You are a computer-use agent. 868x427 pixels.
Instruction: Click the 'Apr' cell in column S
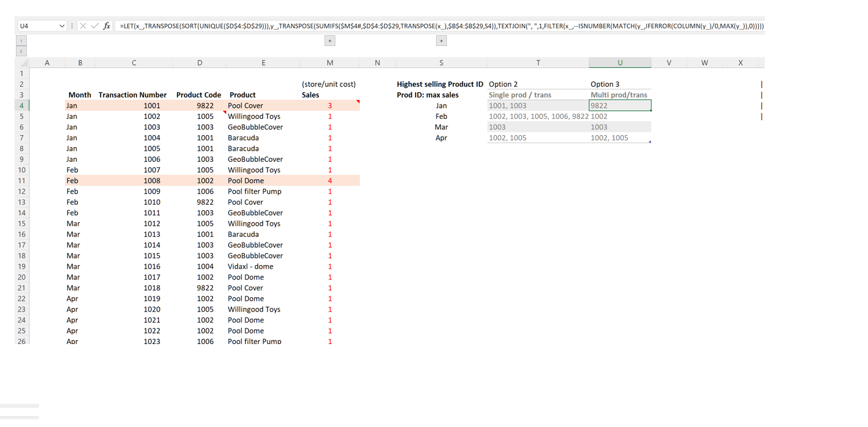point(441,137)
